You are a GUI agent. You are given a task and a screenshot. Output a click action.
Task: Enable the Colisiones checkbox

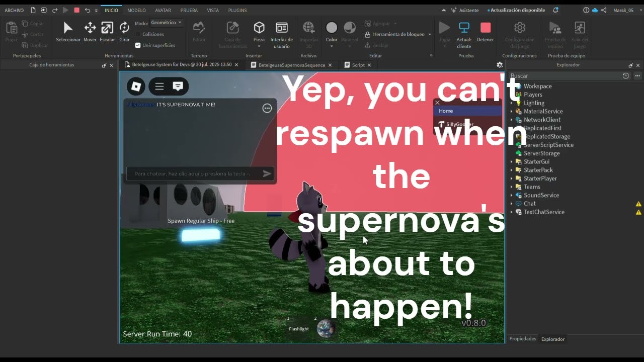coord(138,34)
